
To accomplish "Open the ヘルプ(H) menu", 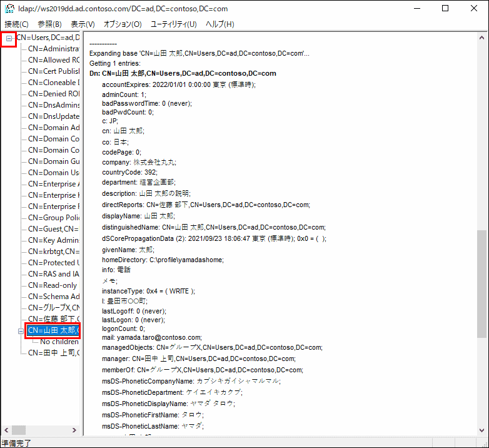I will click(220, 24).
